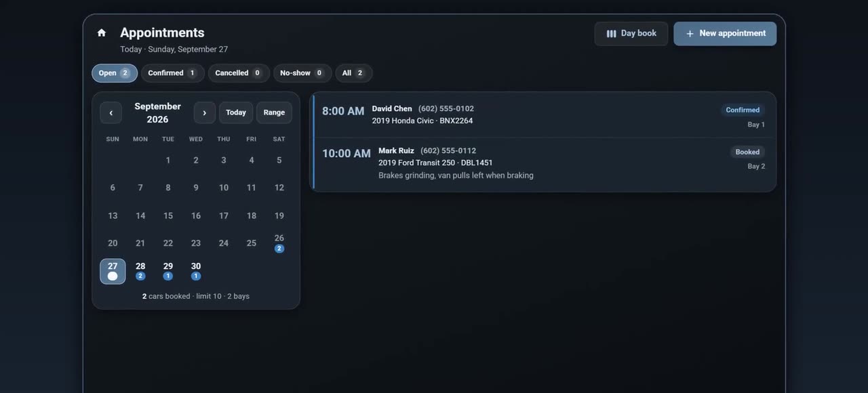Select the Open filter tab
Image resolution: width=868 pixels, height=393 pixels.
point(115,73)
